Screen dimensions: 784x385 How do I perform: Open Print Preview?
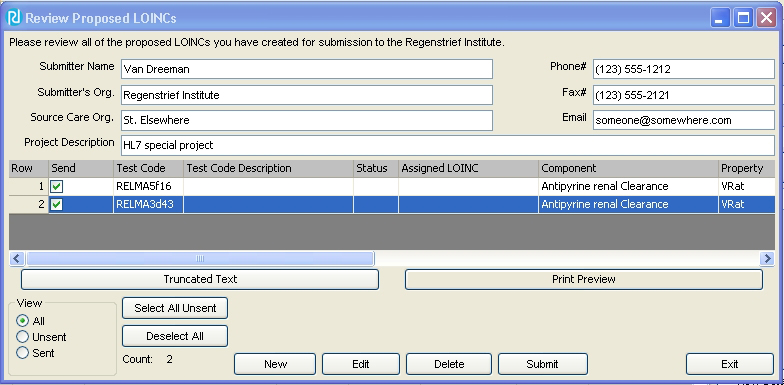pyautogui.click(x=584, y=280)
